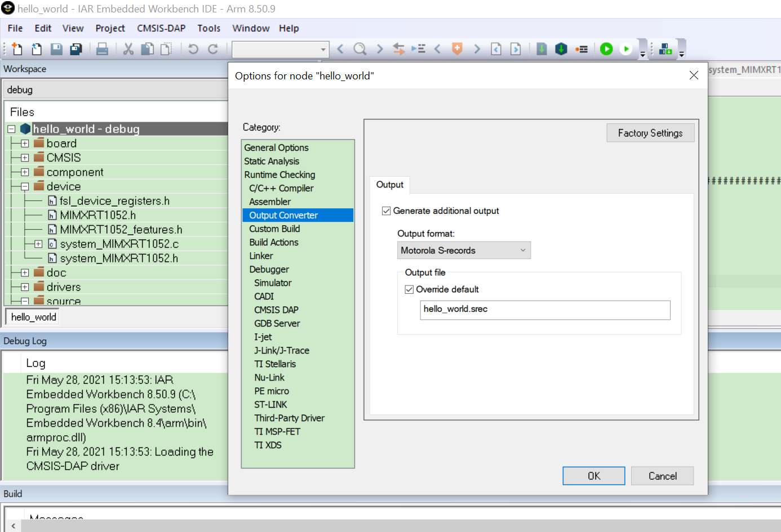Click Debug without Downloading icon
This screenshot has height=532, width=781.
point(626,49)
